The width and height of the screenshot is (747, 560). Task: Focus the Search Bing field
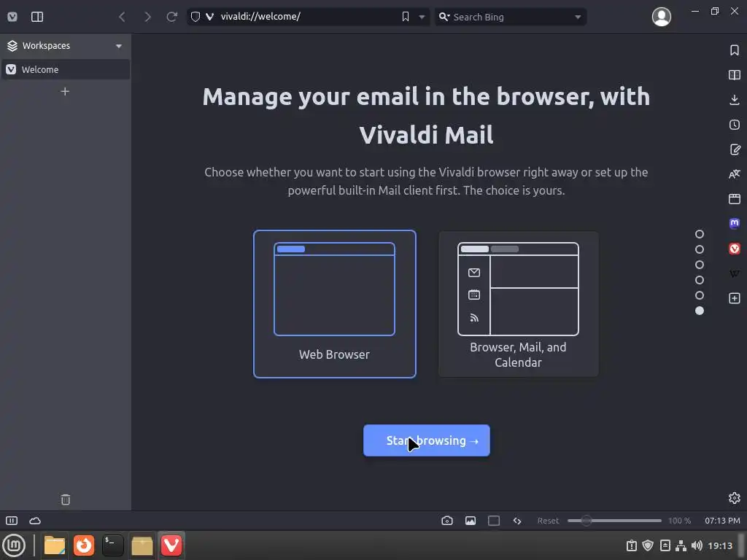tap(511, 17)
